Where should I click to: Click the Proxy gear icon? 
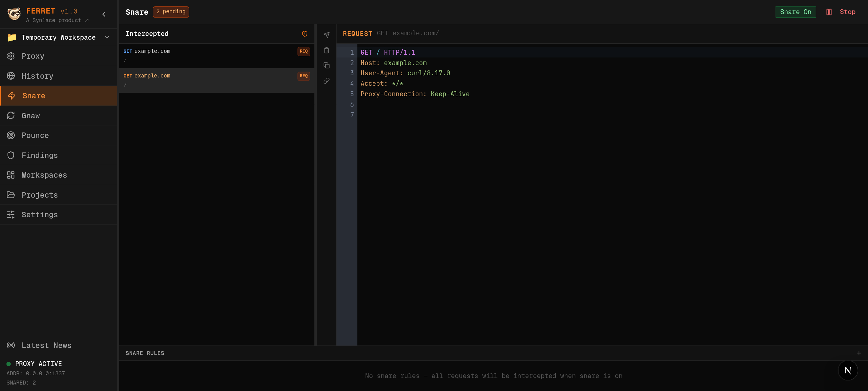pyautogui.click(x=11, y=56)
